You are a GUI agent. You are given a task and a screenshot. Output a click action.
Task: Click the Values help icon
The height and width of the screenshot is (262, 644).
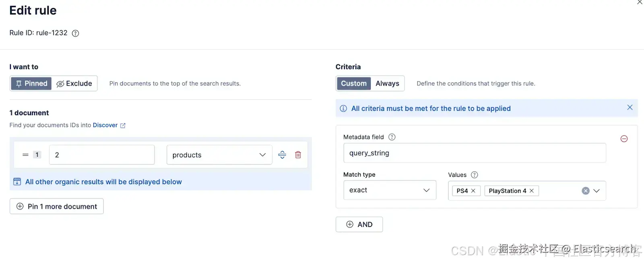(x=474, y=175)
